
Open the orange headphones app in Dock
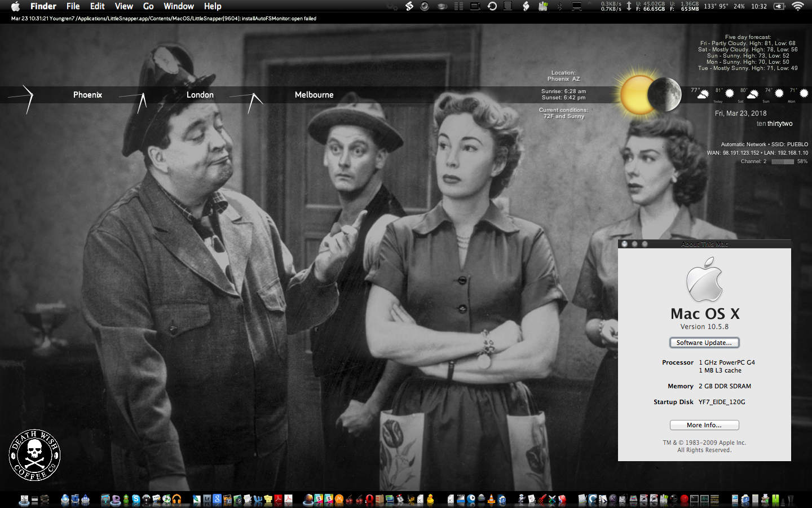click(x=176, y=500)
